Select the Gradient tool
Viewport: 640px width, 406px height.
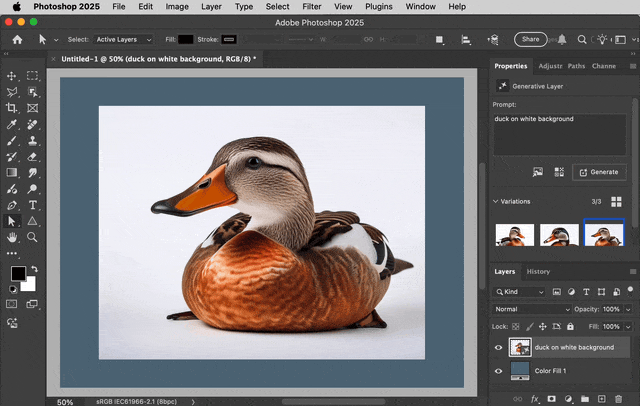click(11, 173)
